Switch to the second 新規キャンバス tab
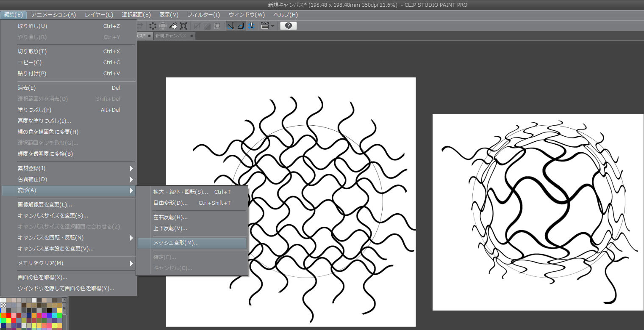 tap(171, 36)
